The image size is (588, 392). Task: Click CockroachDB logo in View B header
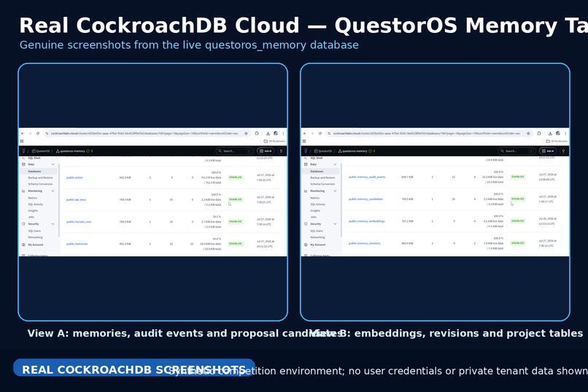[305, 151]
